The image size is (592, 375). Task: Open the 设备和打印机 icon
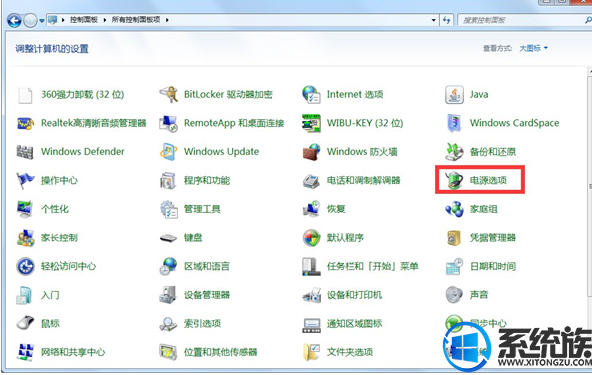coord(311,295)
